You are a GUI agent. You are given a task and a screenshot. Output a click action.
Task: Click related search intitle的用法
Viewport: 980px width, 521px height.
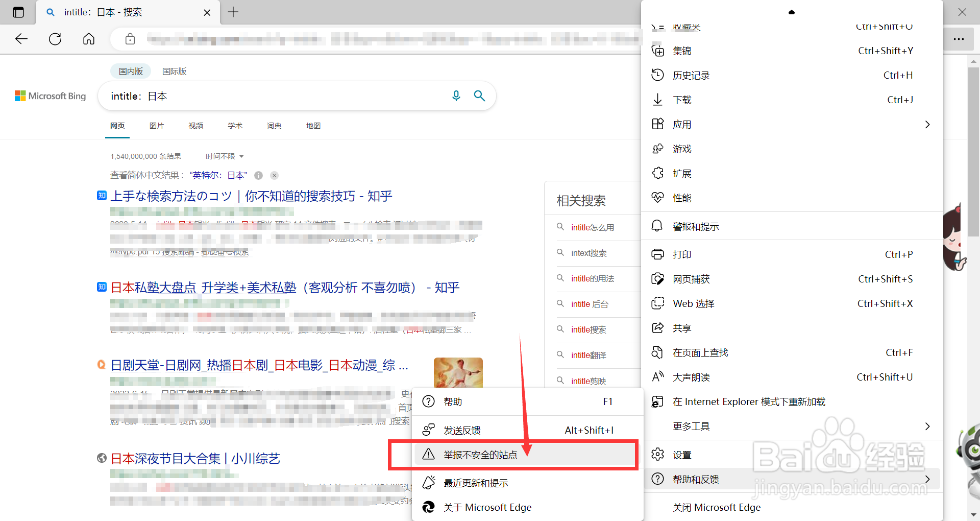tap(593, 278)
